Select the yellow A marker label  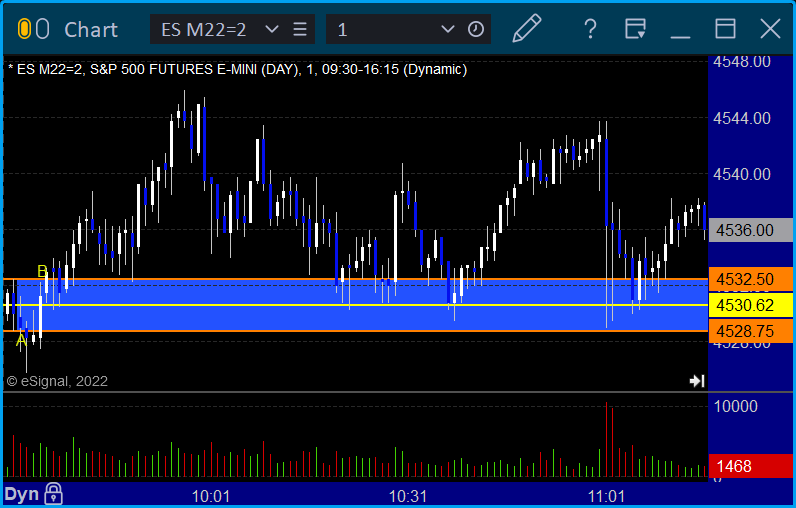coord(21,341)
